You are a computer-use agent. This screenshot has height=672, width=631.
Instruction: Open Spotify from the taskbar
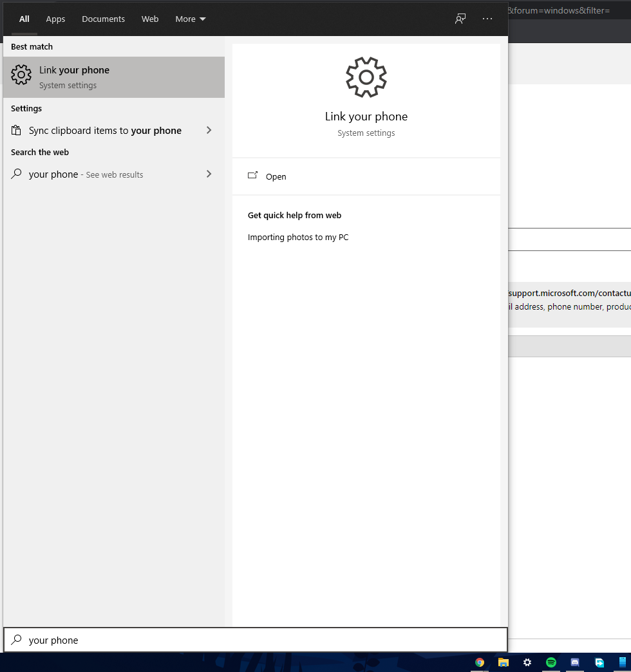click(551, 662)
